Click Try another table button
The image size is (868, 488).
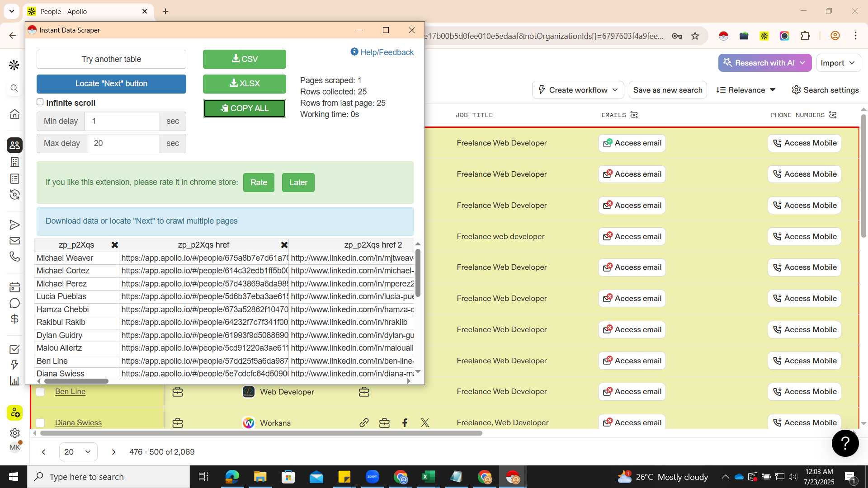click(111, 59)
